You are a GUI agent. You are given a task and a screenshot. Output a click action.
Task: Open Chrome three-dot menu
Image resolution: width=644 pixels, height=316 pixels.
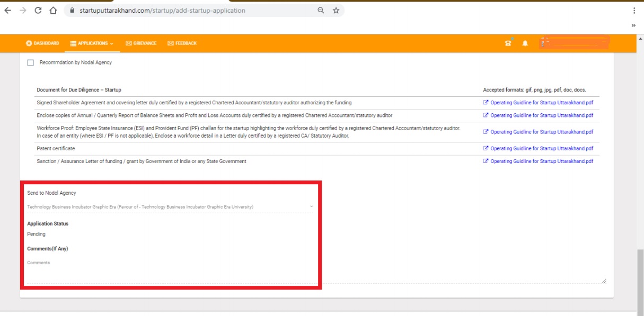[634, 11]
